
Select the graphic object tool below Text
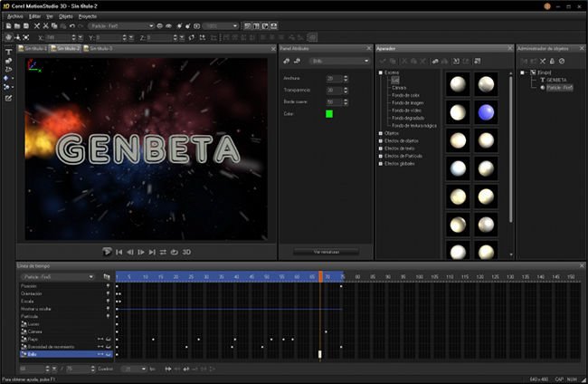click(x=9, y=61)
